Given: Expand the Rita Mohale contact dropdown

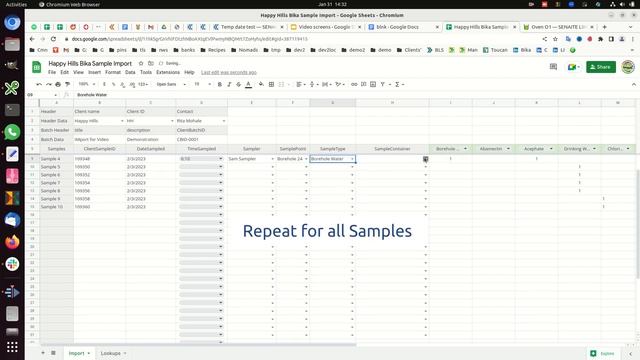Looking at the screenshot, I should (x=224, y=121).
